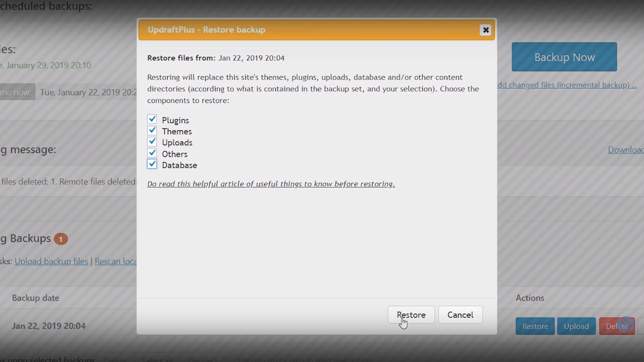This screenshot has height=362, width=644.
Task: Open the add changed files incremental backup link
Action: pyautogui.click(x=567, y=85)
